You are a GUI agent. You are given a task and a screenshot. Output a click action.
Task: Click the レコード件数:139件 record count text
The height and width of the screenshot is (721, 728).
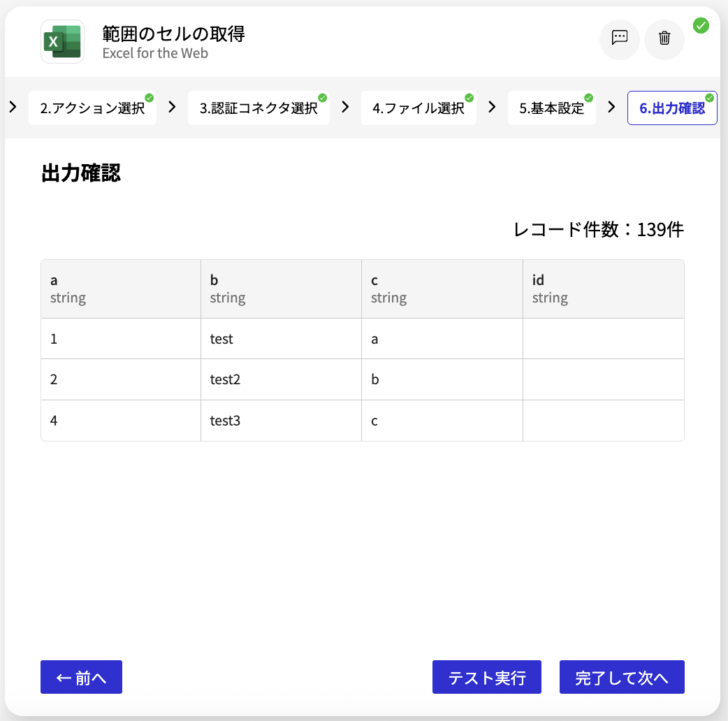click(x=599, y=229)
